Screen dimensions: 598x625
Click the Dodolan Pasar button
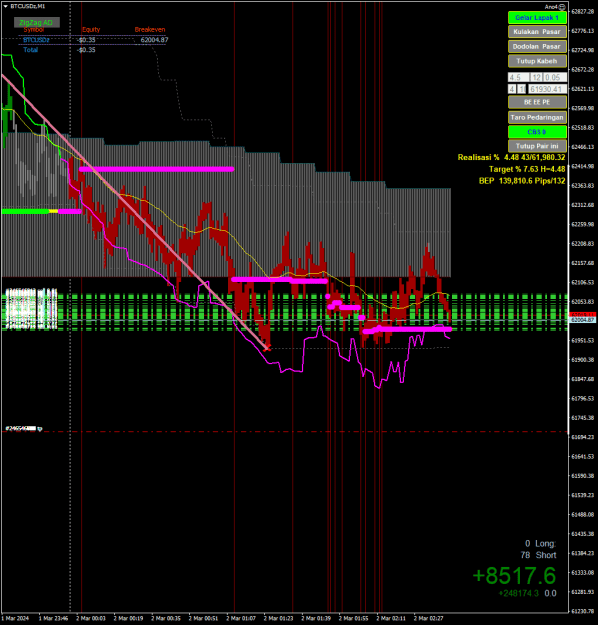[537, 47]
